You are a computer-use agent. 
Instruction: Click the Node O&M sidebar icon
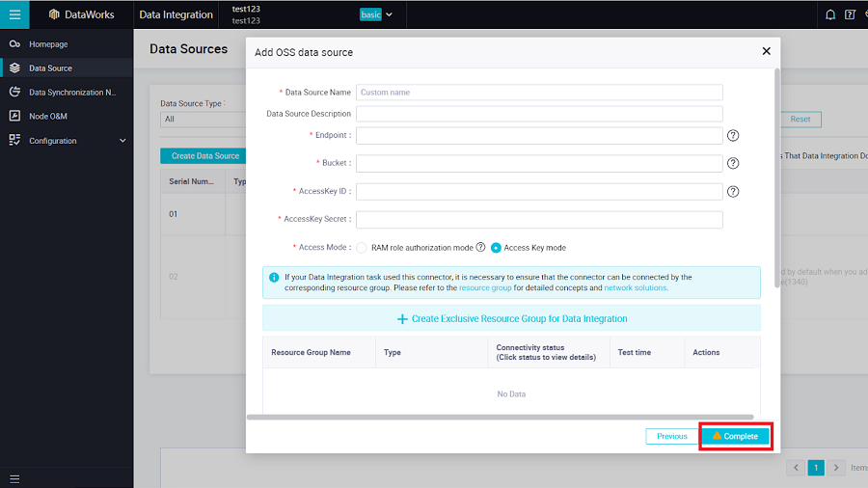pyautogui.click(x=14, y=116)
